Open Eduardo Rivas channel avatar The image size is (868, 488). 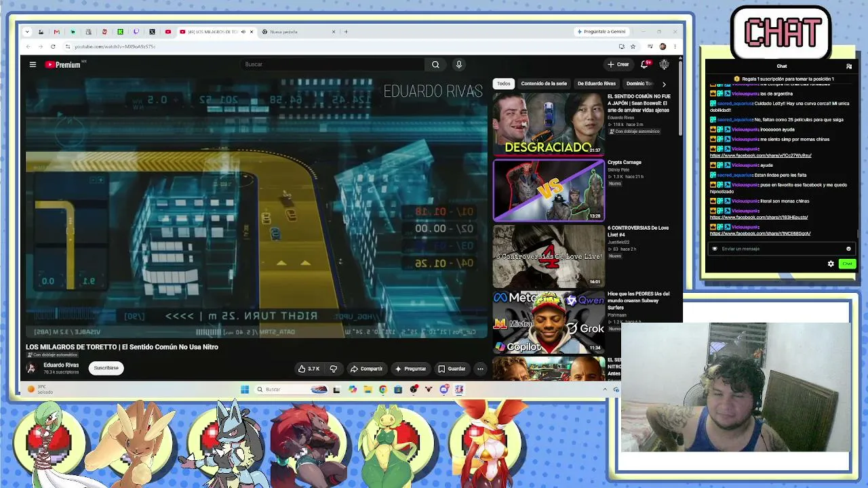click(x=31, y=368)
